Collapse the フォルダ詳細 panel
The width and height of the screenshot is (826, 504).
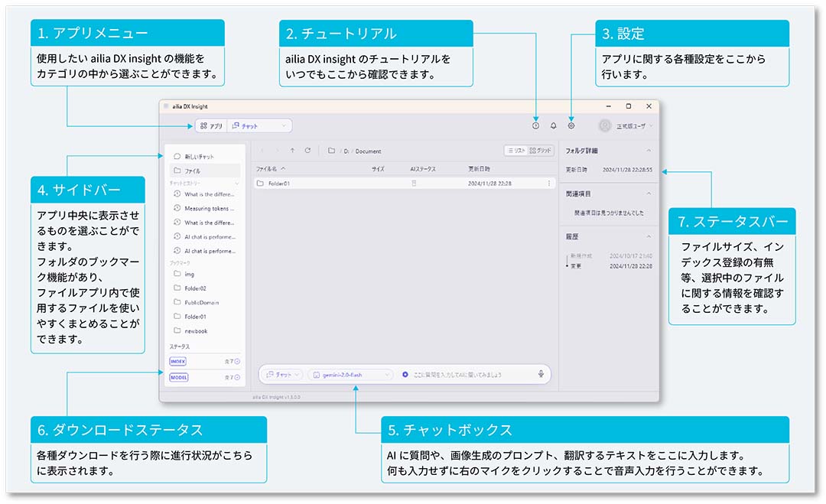coord(649,151)
